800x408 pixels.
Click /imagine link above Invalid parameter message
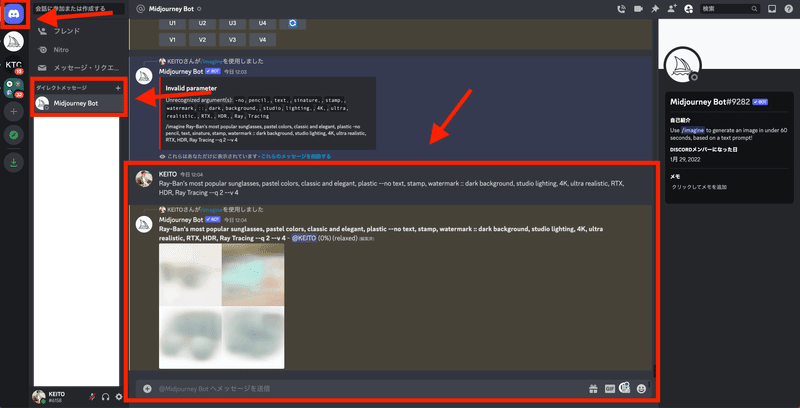[212, 62]
